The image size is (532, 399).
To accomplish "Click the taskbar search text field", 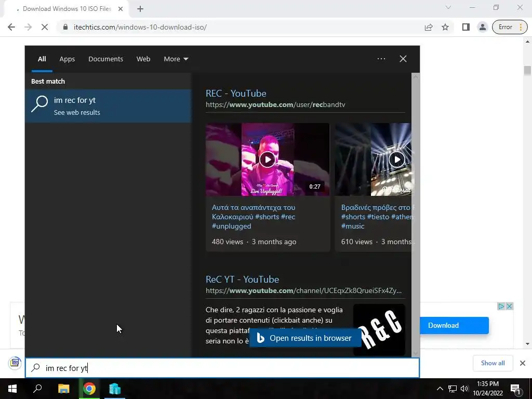I will [222, 368].
